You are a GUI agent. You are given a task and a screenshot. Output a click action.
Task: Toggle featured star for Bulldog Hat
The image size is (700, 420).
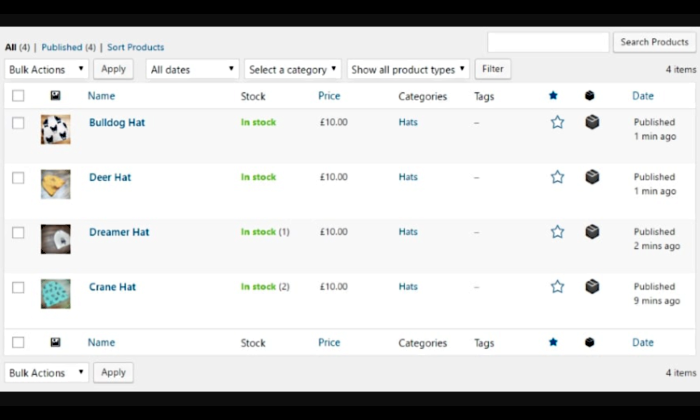(x=557, y=122)
